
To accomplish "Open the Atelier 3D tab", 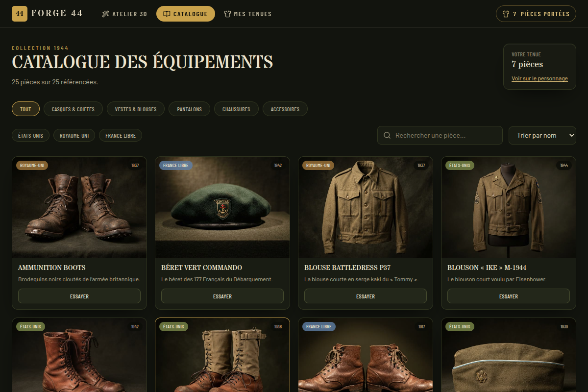I will pos(124,14).
